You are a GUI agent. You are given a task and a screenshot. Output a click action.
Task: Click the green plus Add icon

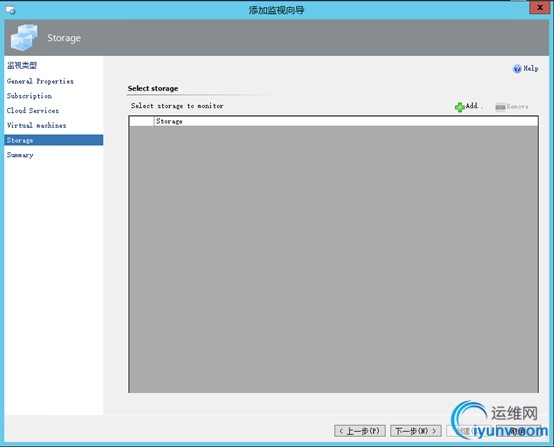[x=460, y=107]
